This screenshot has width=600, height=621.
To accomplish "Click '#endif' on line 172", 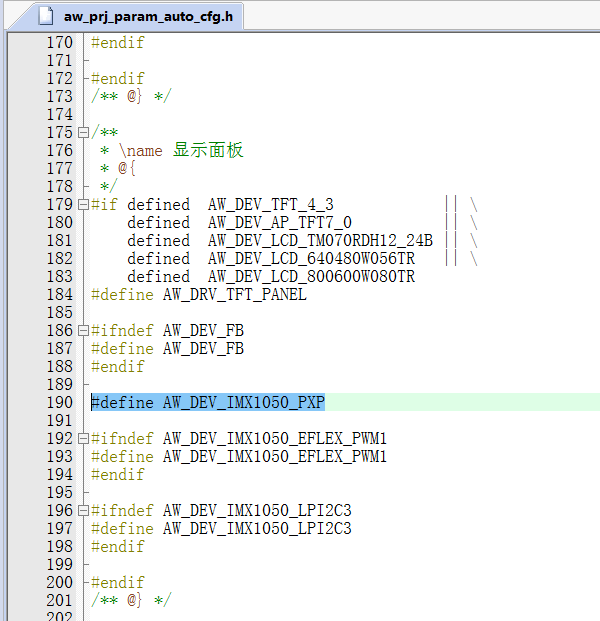I will [x=118, y=78].
